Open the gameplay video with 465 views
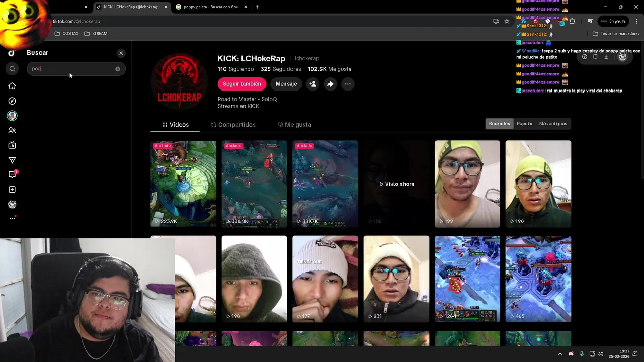 538,279
